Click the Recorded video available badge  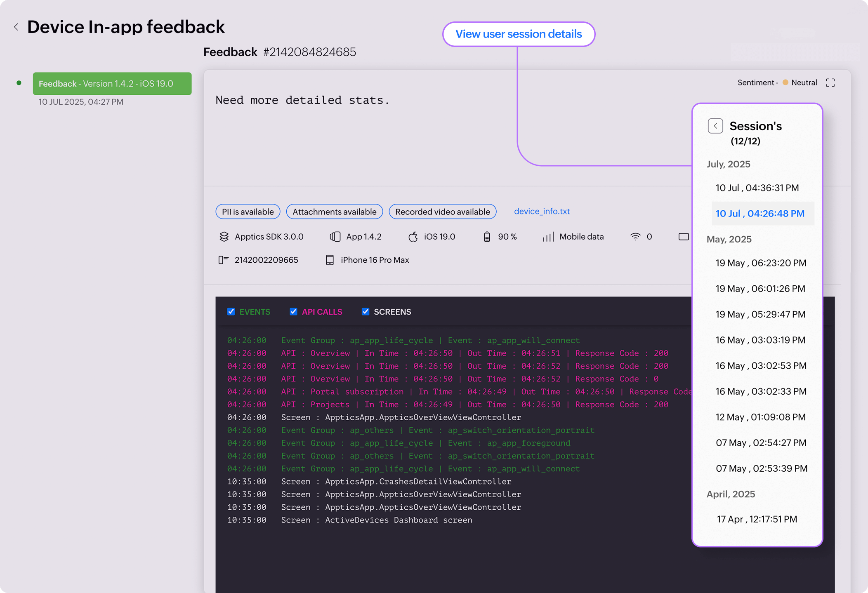(x=442, y=212)
